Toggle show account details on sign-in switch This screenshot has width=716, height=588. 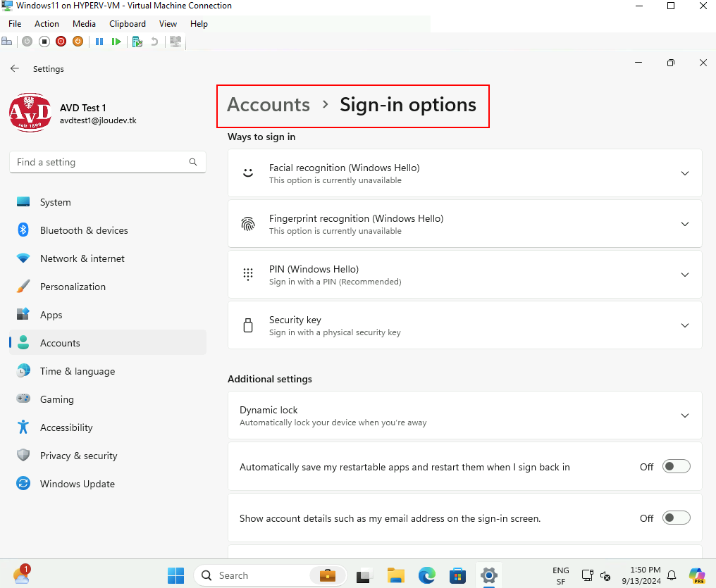[x=677, y=518]
